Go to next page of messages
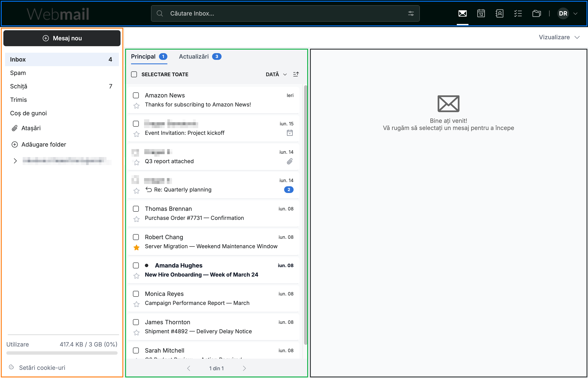This screenshot has width=588, height=378. tap(244, 368)
